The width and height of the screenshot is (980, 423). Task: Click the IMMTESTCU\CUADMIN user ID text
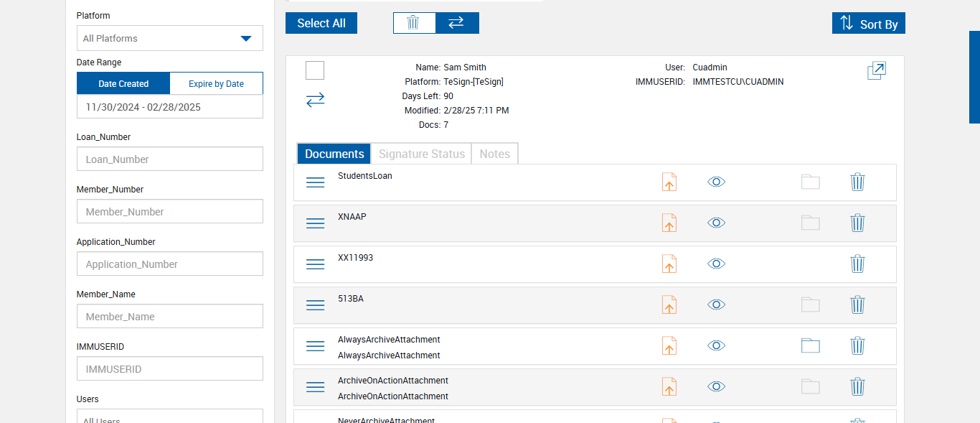tap(738, 82)
